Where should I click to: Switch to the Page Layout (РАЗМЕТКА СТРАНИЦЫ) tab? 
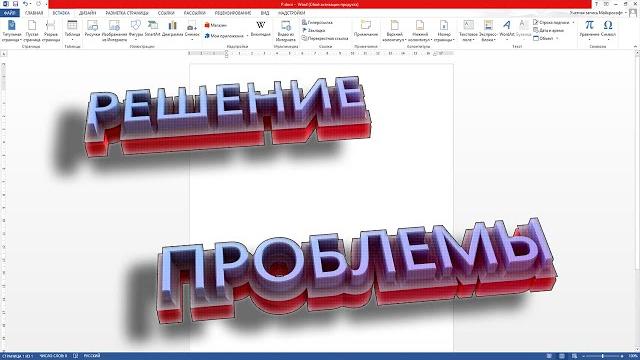click(x=127, y=13)
